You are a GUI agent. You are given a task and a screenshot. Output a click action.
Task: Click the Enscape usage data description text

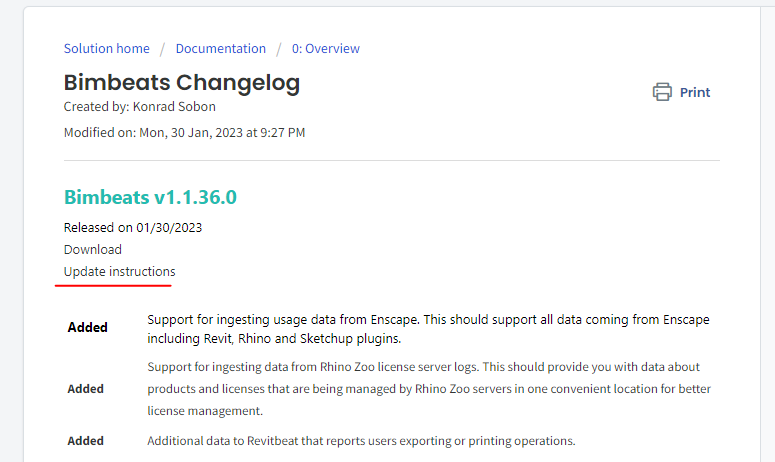pos(428,329)
